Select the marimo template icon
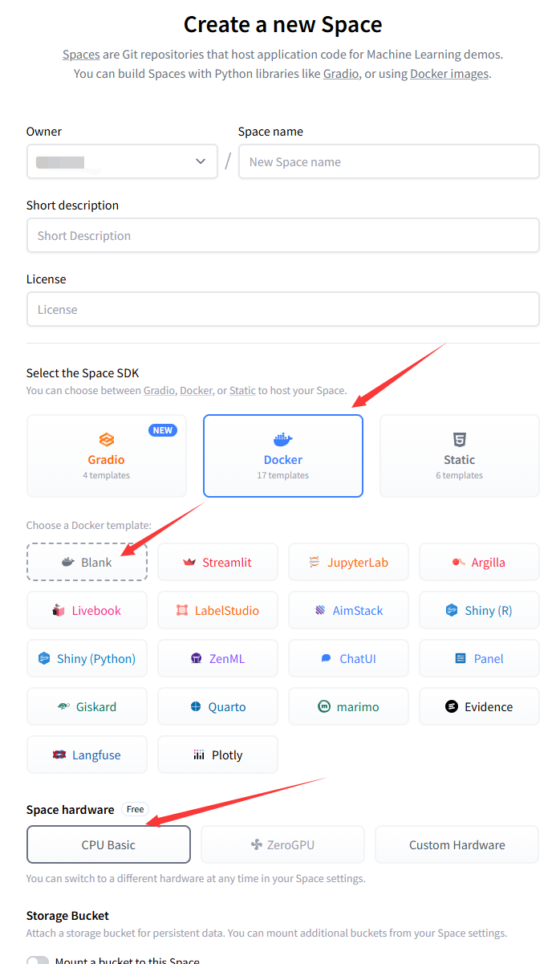The height and width of the screenshot is (964, 560). pos(324,707)
